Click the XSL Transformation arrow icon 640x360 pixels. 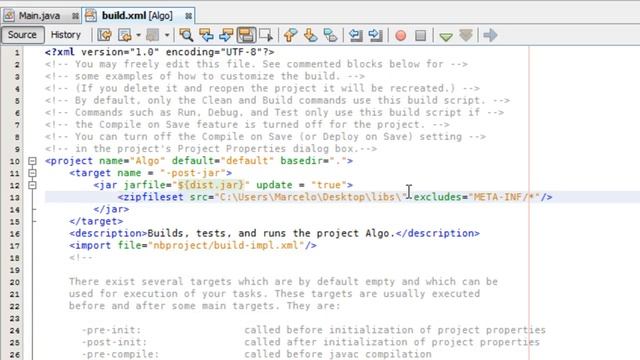click(x=490, y=35)
